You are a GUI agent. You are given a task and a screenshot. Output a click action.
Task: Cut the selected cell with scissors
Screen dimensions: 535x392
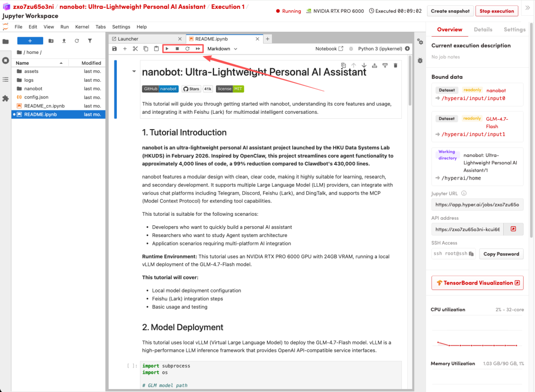[x=135, y=49]
